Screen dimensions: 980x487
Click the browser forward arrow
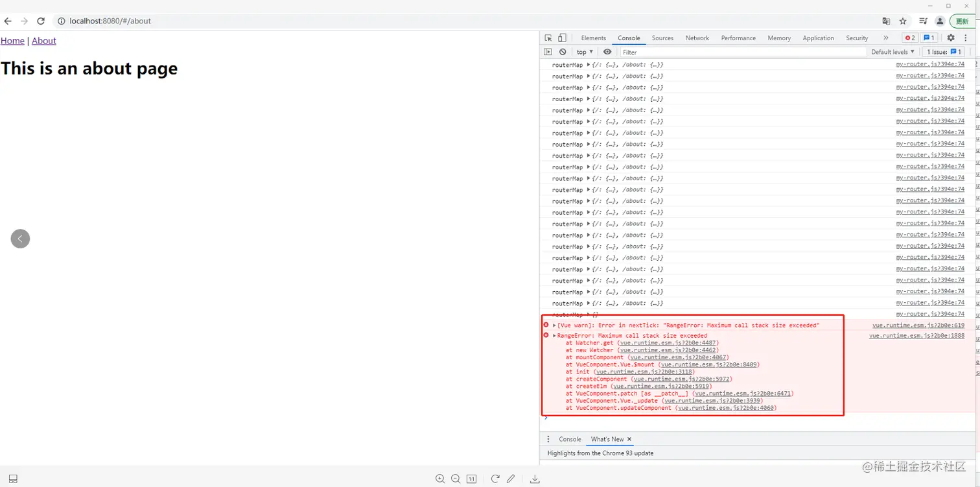pos(24,21)
